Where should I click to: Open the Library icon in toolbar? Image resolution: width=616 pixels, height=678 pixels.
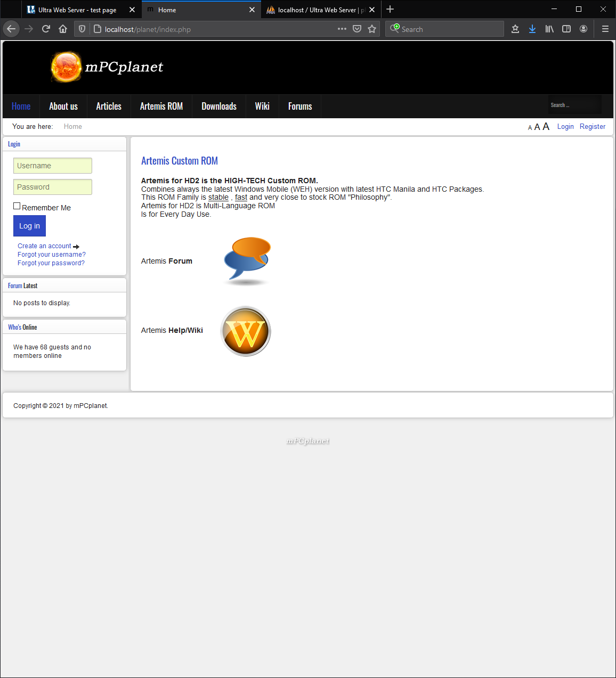(x=549, y=29)
